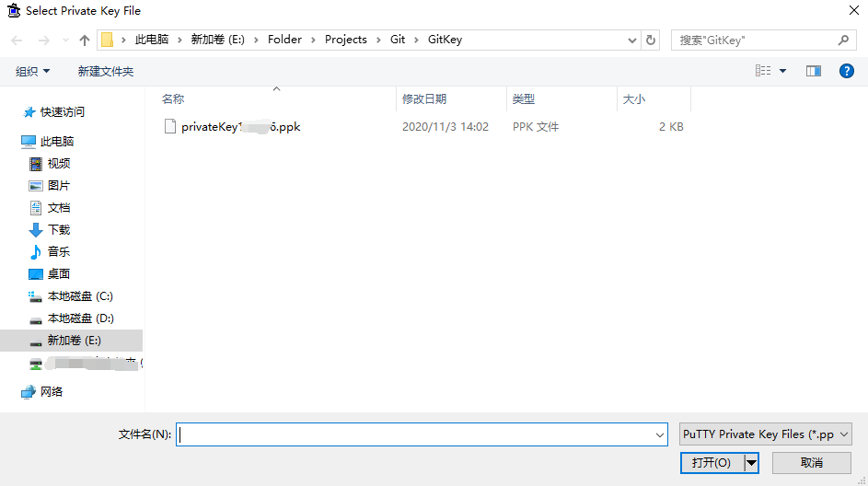Open 本地磁盘 (C:) drive
Viewport: 868px width, 486px height.
(x=80, y=296)
